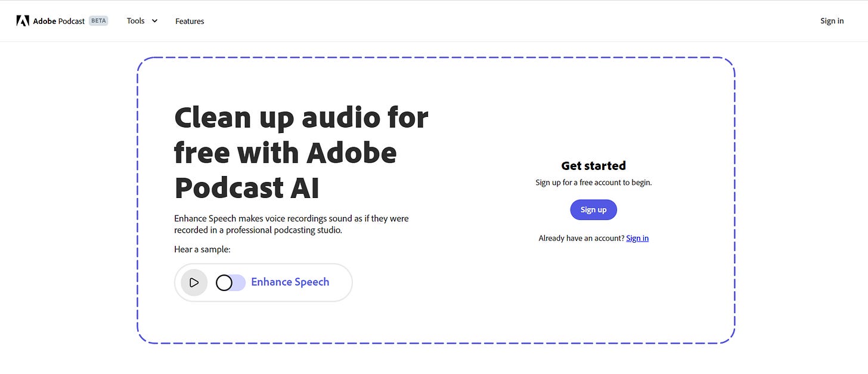Toggle the Enhance Speech switch
This screenshot has height=374, width=868.
point(230,283)
